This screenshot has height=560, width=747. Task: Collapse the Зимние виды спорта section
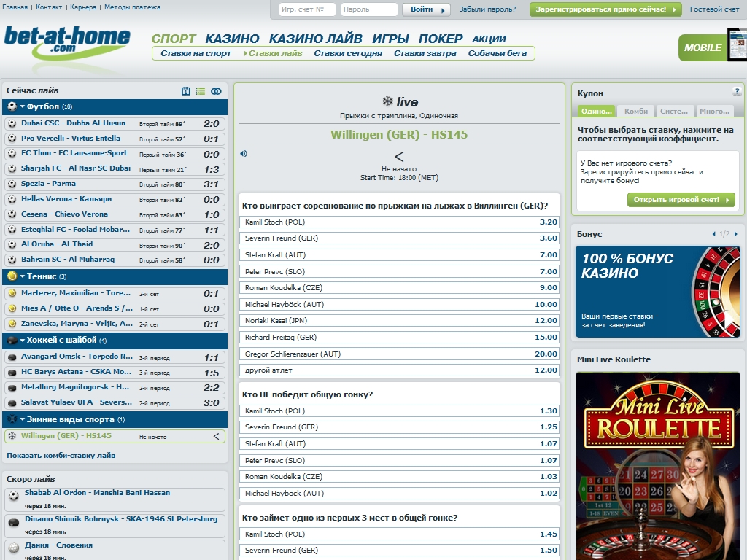coord(23,419)
